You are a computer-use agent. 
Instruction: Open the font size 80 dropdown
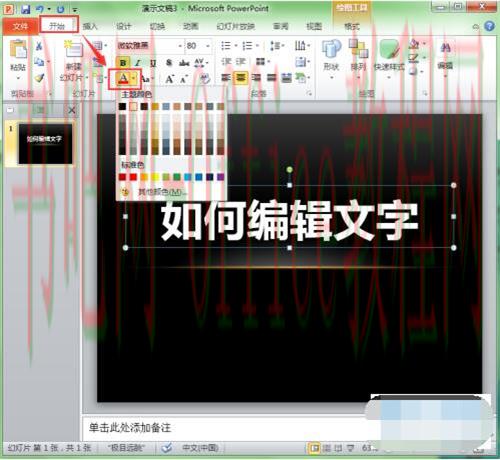tap(208, 45)
